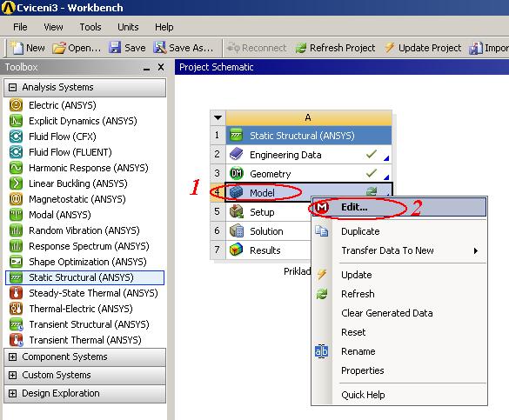The width and height of the screenshot is (509, 420).
Task: Click the Transient Structural (ANSYS) icon
Action: 16,324
